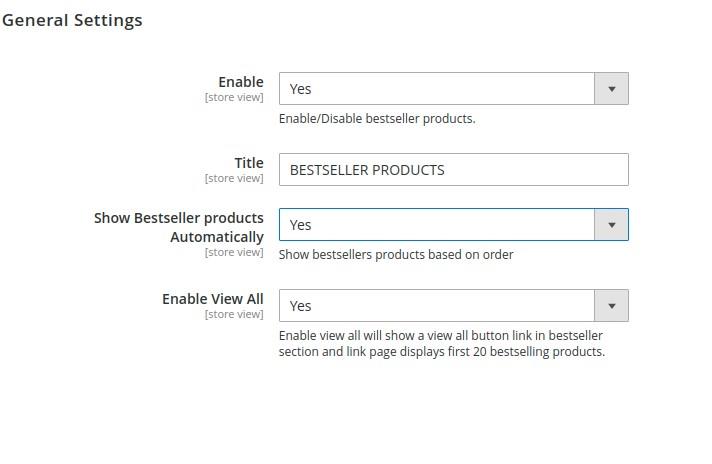The height and width of the screenshot is (464, 712).
Task: Click the store view scope under Title
Action: click(x=234, y=179)
